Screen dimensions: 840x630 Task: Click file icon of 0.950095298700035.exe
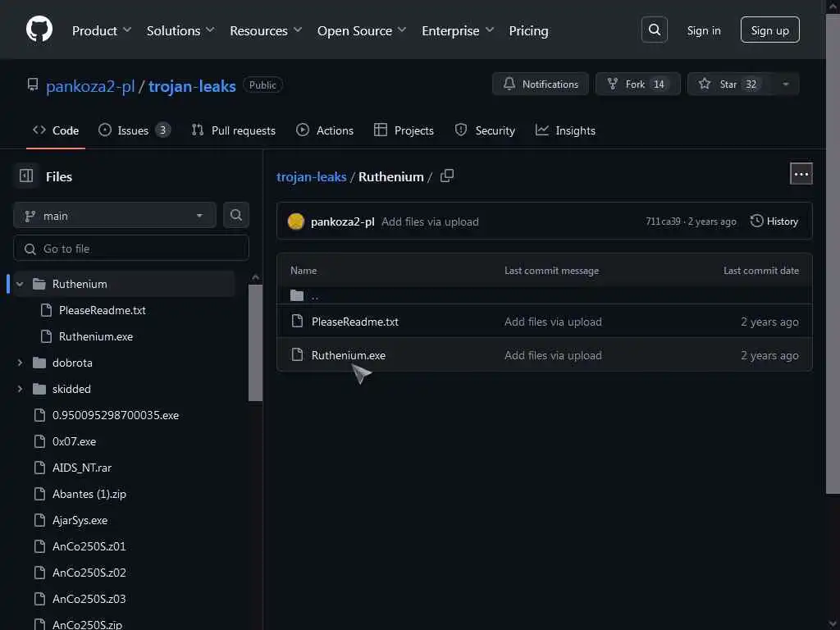click(39, 415)
